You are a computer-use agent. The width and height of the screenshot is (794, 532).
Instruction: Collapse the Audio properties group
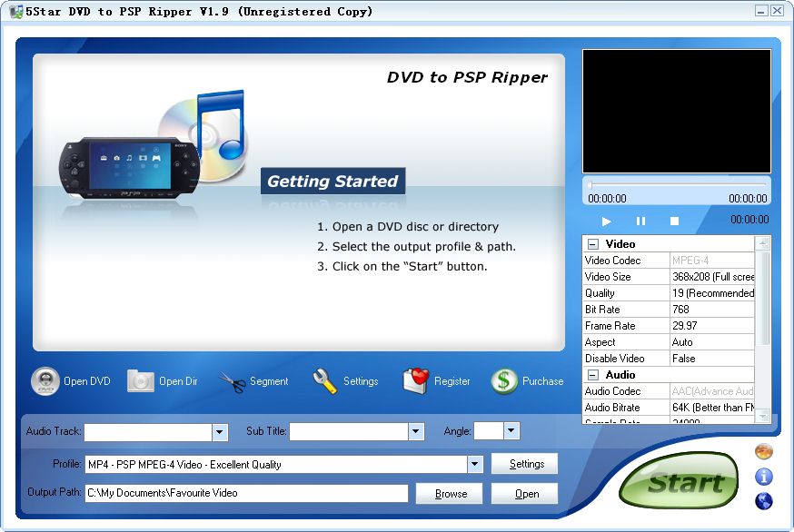(593, 375)
